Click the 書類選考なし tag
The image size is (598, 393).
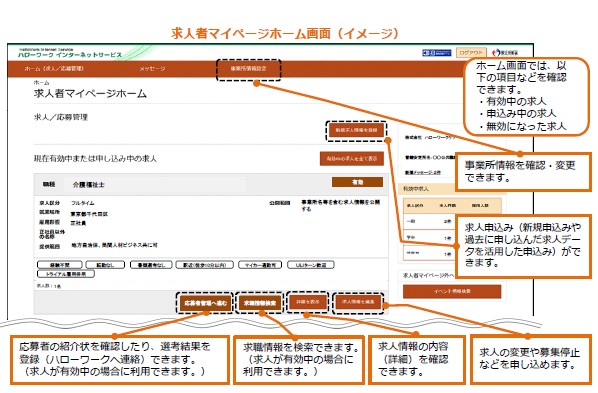pyautogui.click(x=151, y=265)
